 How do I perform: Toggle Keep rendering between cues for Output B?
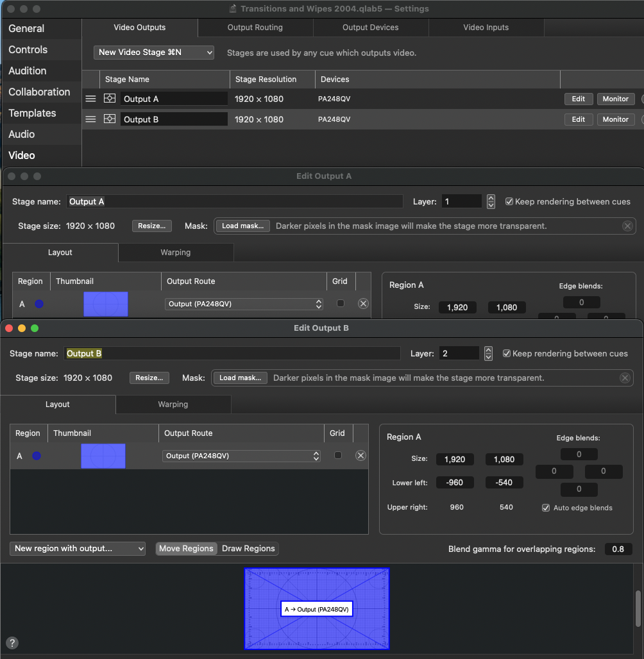click(507, 353)
